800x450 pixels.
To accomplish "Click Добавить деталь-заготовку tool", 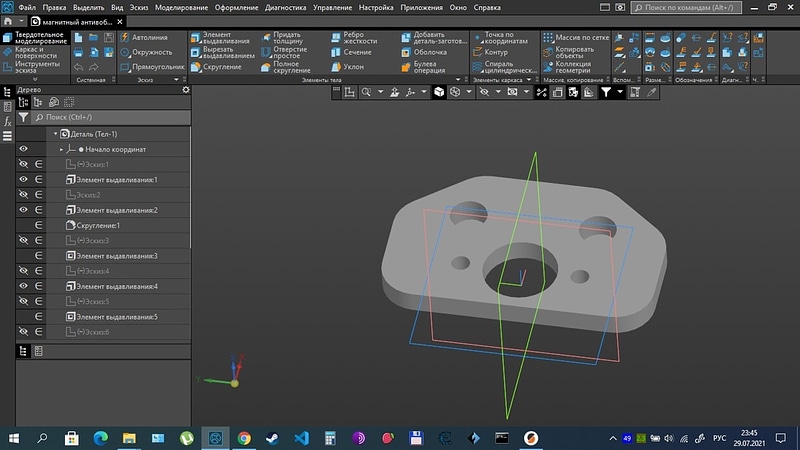I will (434, 38).
